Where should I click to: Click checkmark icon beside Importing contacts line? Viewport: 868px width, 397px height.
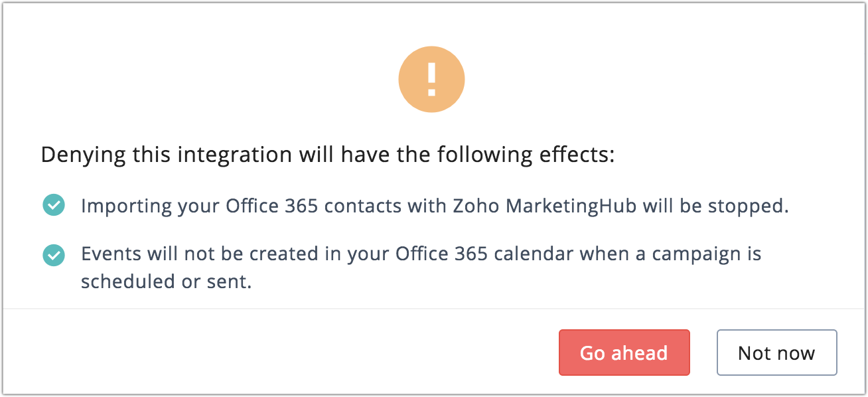coord(53,206)
